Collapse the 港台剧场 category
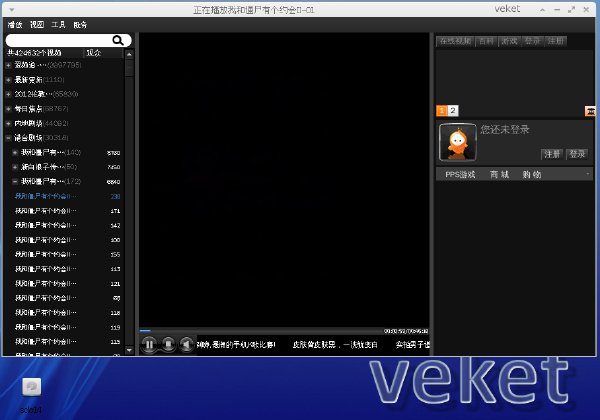This screenshot has height=420, width=600. 8,138
